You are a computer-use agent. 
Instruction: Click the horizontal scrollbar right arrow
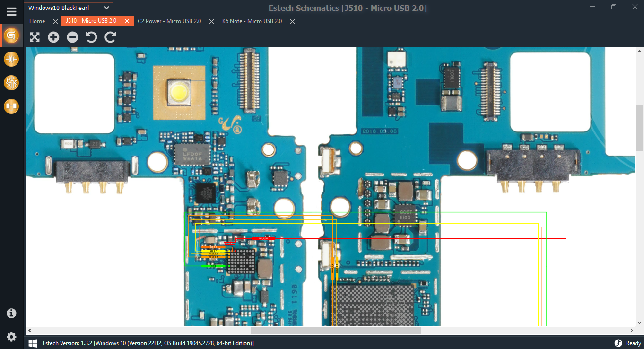point(632,330)
